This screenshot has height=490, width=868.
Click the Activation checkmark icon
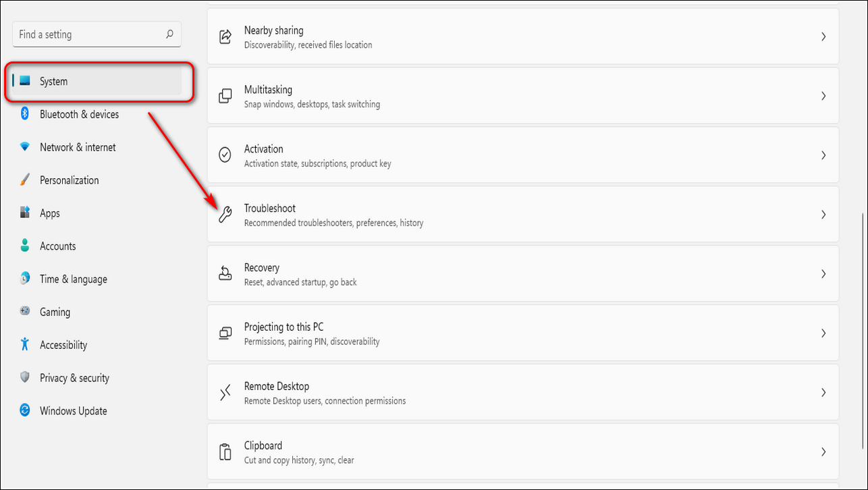pos(225,155)
